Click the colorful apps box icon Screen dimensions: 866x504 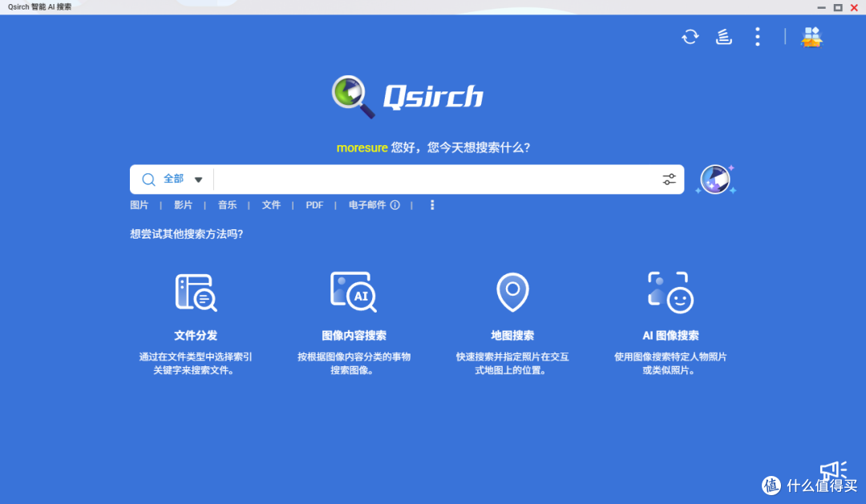811,37
